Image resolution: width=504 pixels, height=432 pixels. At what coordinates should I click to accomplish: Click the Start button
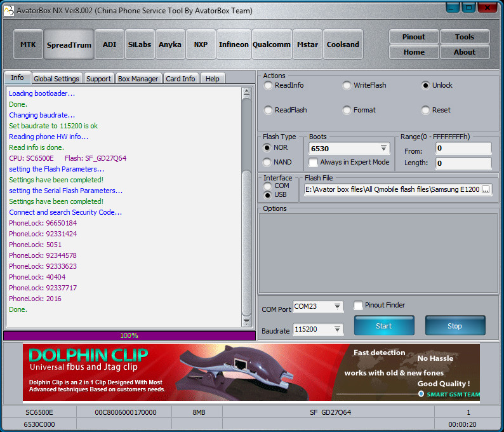click(x=384, y=326)
